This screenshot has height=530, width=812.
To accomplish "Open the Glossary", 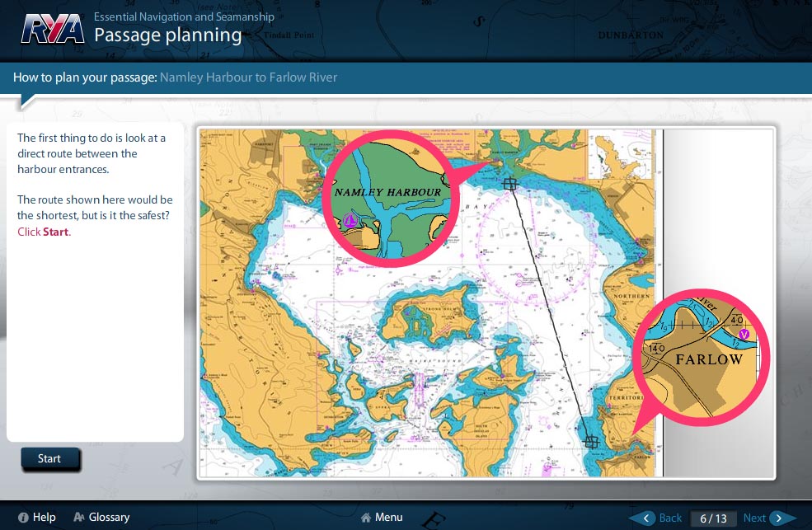I will click(x=101, y=517).
